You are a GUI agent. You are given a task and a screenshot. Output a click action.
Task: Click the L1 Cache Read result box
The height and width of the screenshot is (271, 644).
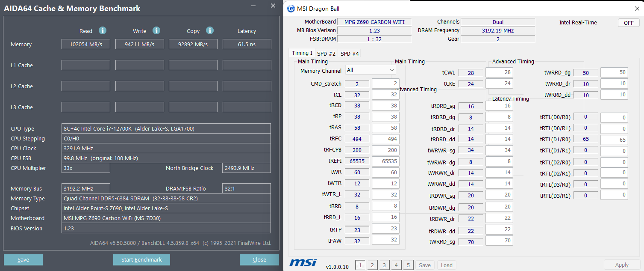coord(86,65)
